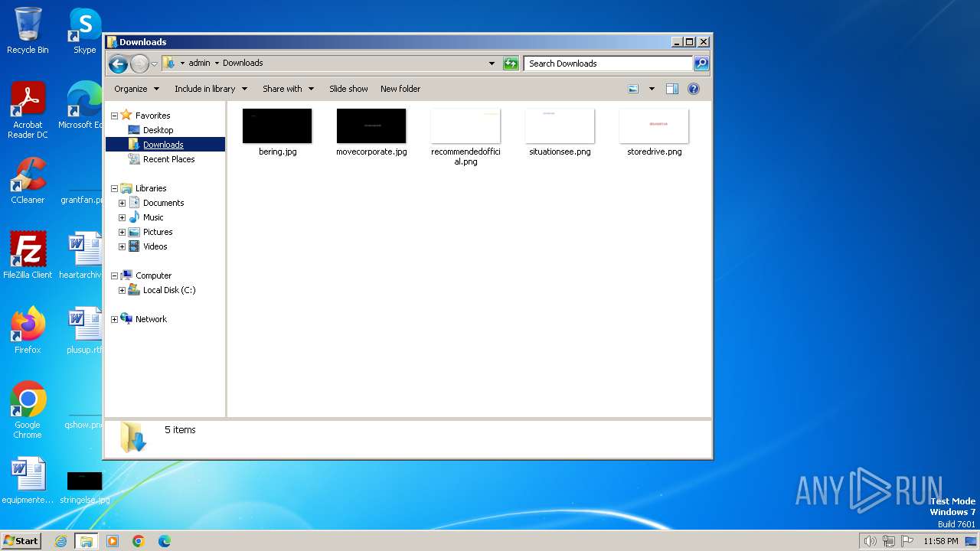Create a New folder

tap(400, 89)
